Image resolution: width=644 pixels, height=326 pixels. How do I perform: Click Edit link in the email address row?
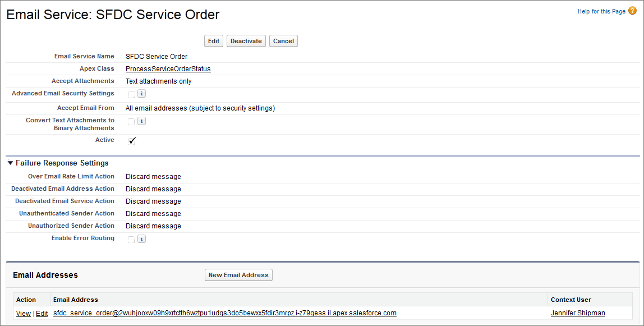point(42,313)
